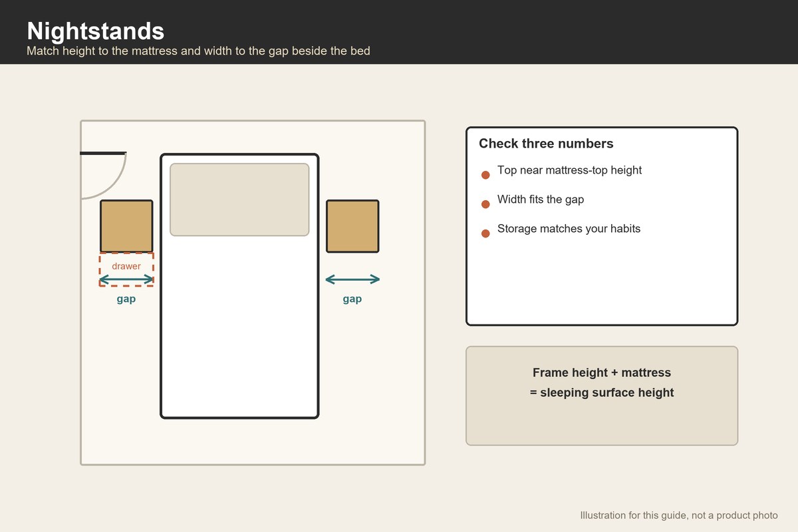This screenshot has width=798, height=532.
Task: Click the bullet beside 'Top near mattress-top height'
Action: [485, 175]
